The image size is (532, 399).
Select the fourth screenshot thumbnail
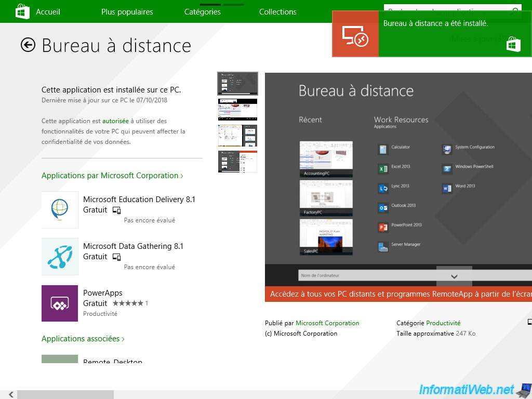[237, 162]
